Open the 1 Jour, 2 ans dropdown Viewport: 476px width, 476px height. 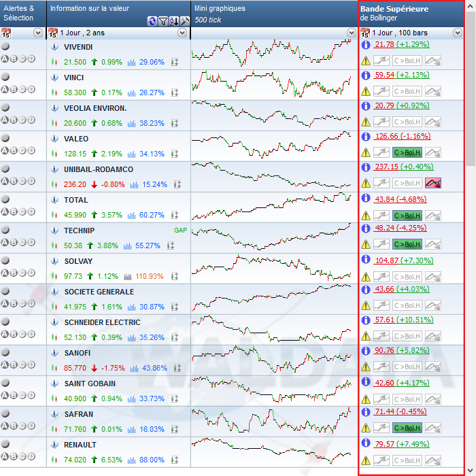point(182,33)
